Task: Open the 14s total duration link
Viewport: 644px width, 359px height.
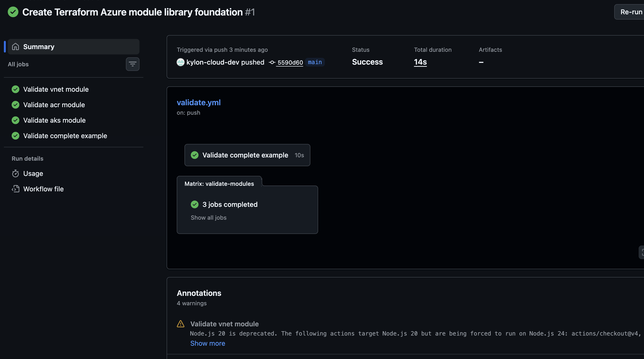Action: [420, 62]
